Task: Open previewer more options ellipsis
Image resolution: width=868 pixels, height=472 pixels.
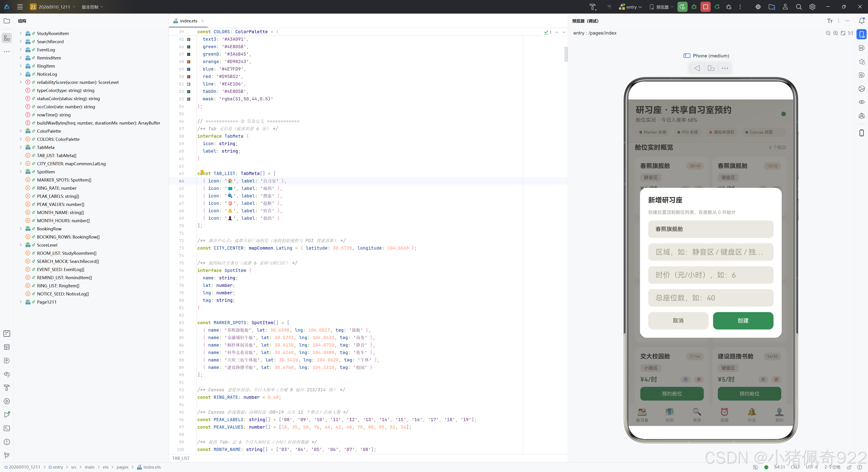Action: pos(725,68)
